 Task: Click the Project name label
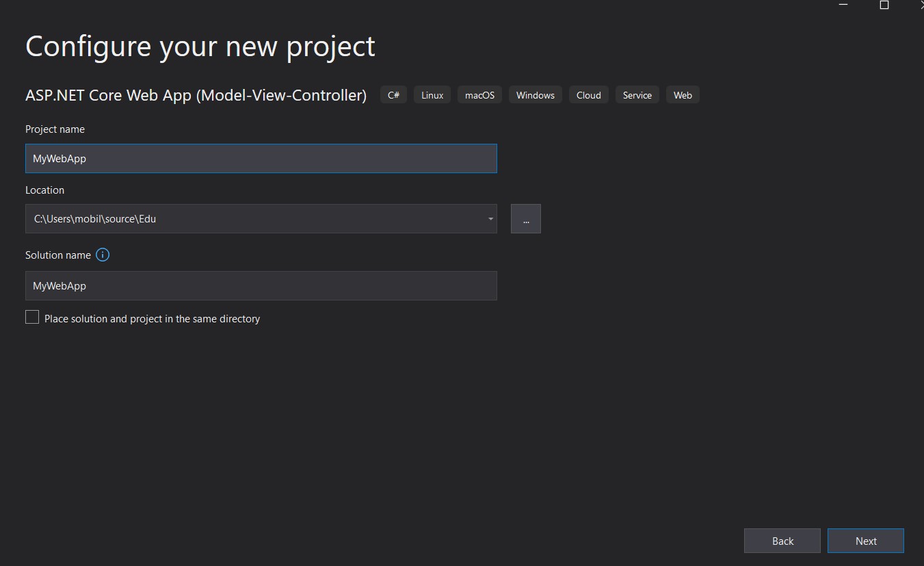point(55,129)
